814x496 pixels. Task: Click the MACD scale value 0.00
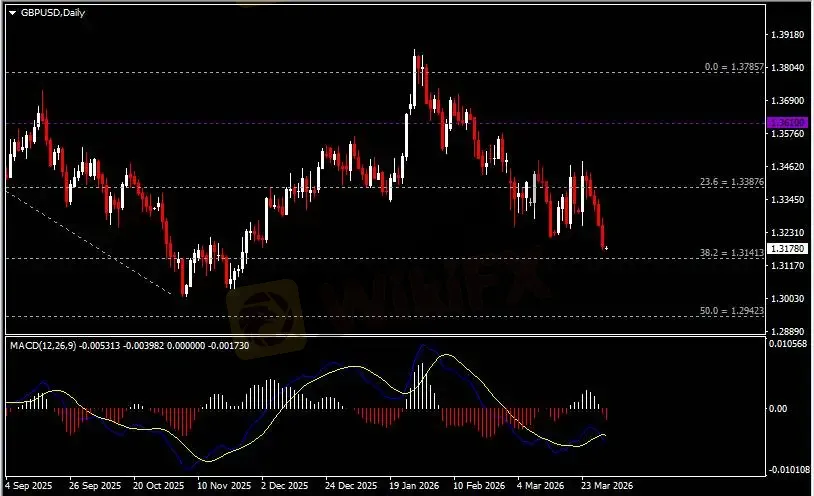(x=778, y=409)
